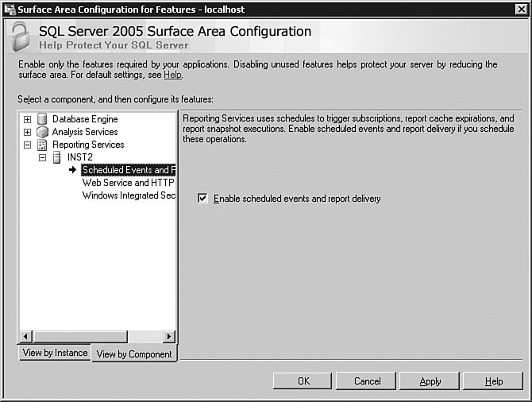Image resolution: width=532 pixels, height=402 pixels.
Task: Apply the configuration changes
Action: pyautogui.click(x=430, y=381)
